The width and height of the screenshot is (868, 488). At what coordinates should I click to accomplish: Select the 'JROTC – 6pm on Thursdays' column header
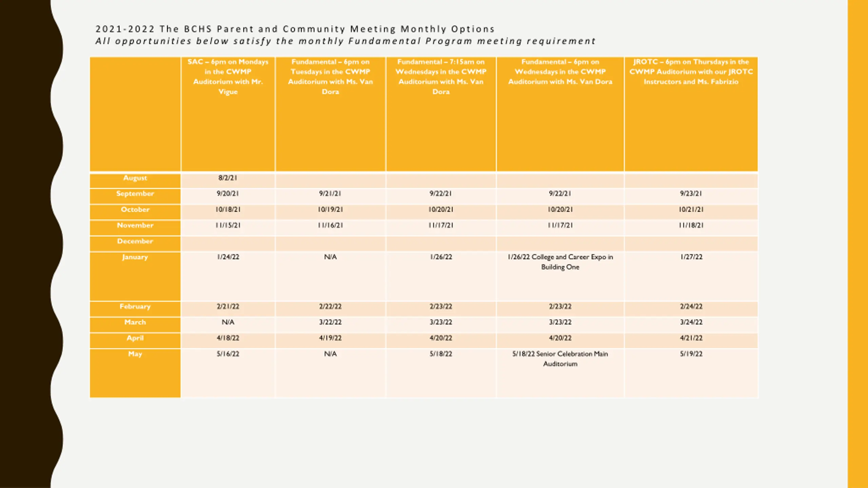tap(691, 114)
